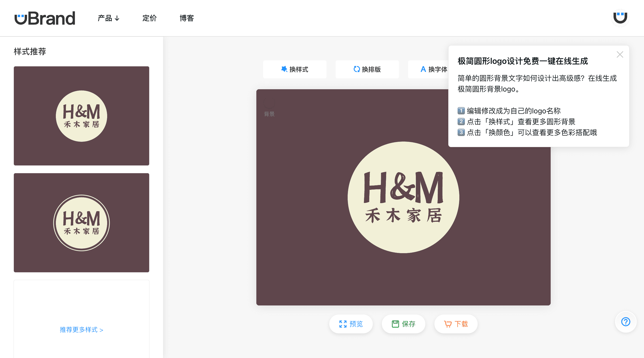Click the step 2 text about 换样式

(x=521, y=122)
